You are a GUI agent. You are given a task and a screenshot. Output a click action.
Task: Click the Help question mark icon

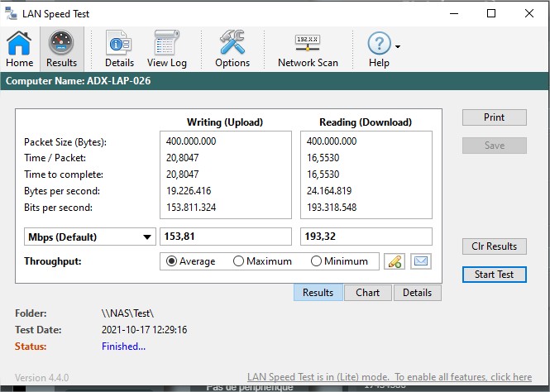click(379, 45)
